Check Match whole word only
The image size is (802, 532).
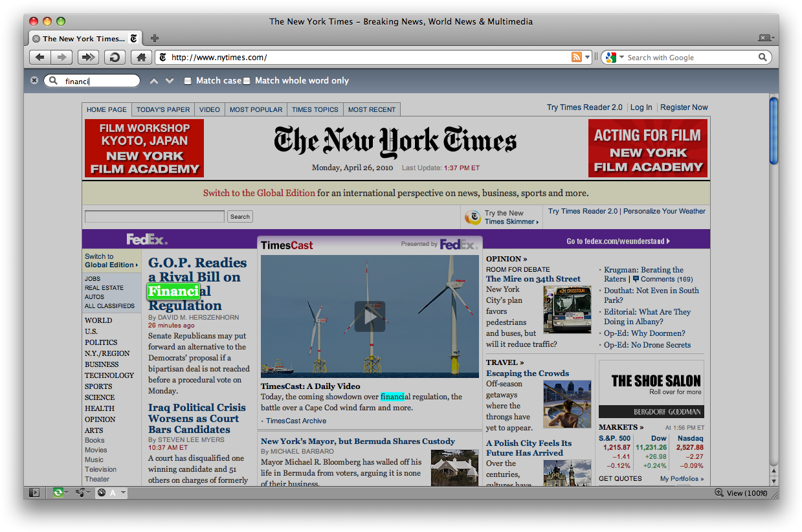tap(247, 81)
